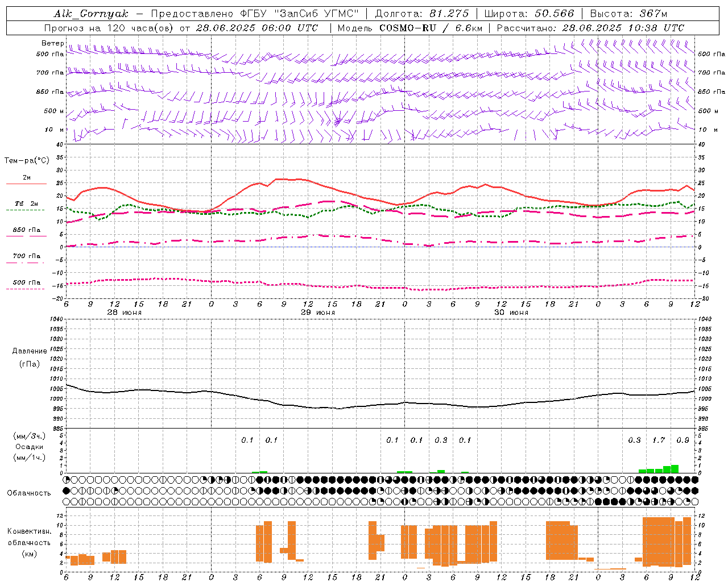
Task: Click the Давление panel label
Action: pyautogui.click(x=30, y=351)
